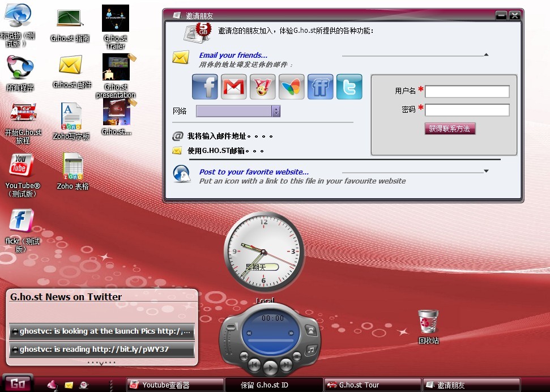Image resolution: width=550 pixels, height=392 pixels.
Task: Switch to Youtube查看器 taskbar item
Action: tap(175, 385)
